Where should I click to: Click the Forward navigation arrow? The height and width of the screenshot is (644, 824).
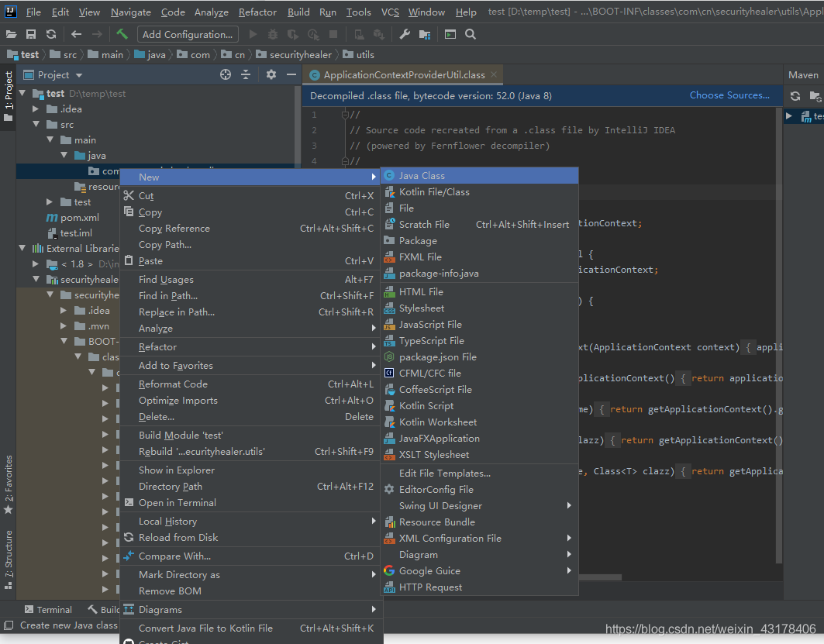[97, 34]
